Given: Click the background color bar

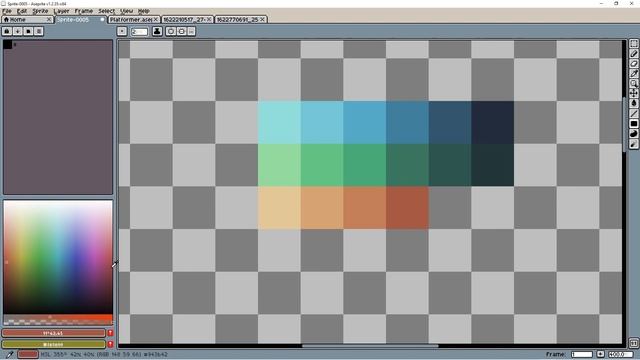Looking at the screenshot, I should (53, 344).
